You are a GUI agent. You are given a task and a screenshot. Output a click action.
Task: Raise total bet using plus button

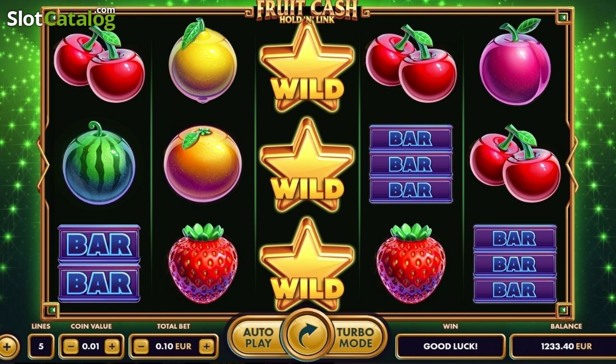click(x=206, y=346)
